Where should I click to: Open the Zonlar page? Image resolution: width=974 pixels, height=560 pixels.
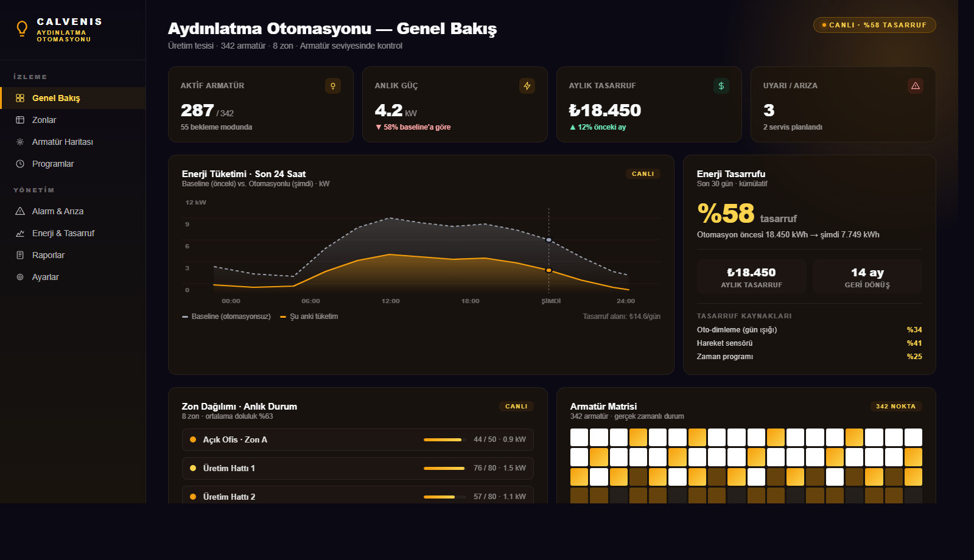coord(44,120)
